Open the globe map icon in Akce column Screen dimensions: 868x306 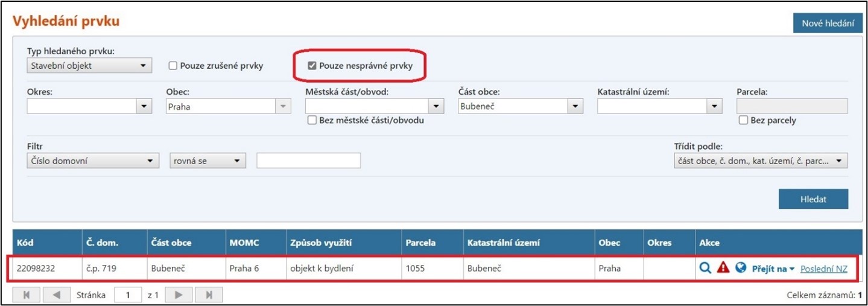coord(741,269)
